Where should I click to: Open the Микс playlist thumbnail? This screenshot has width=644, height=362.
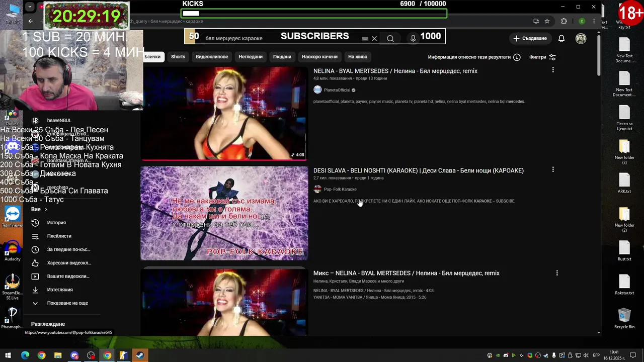point(224,302)
